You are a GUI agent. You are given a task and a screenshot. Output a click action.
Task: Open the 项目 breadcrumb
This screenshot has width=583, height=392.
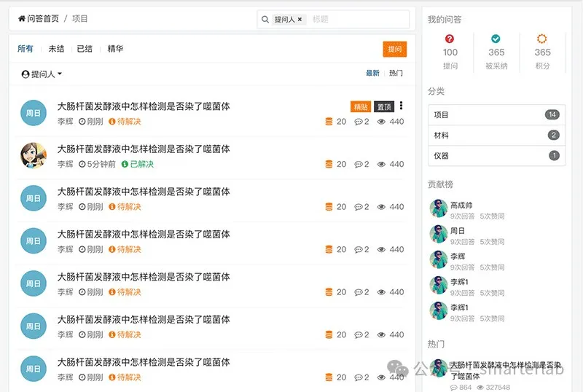[x=79, y=19]
